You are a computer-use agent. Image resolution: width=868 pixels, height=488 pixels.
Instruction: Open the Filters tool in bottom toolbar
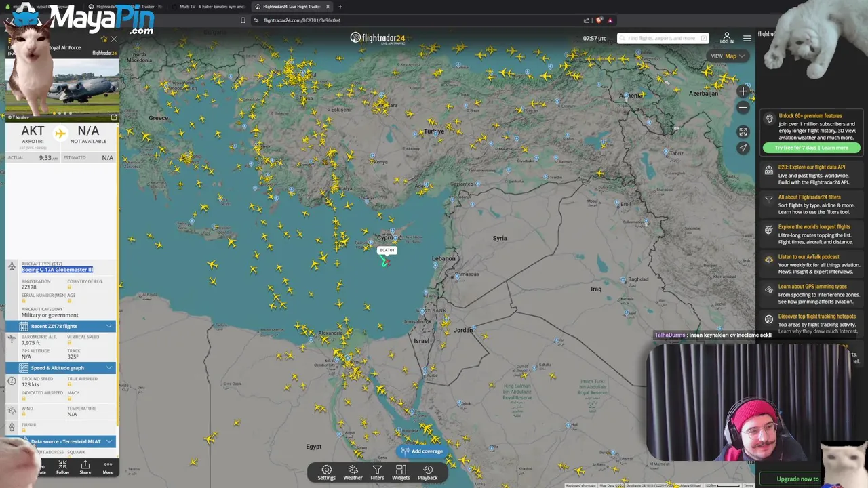(x=377, y=472)
